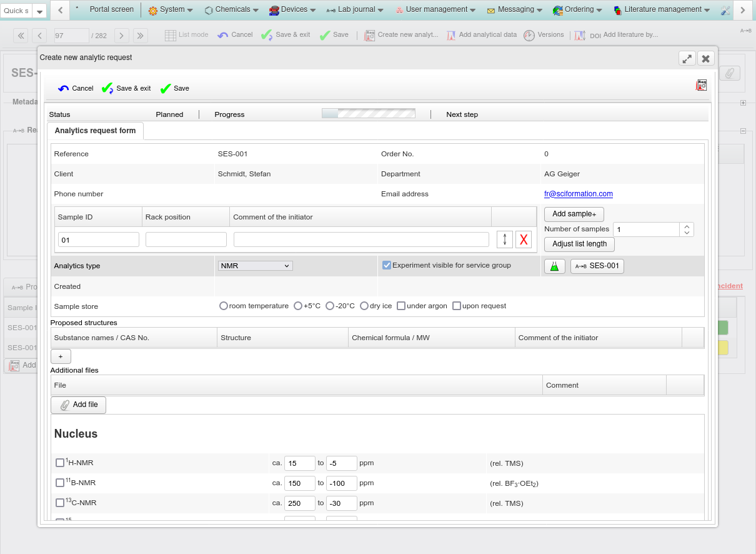The image size is (756, 554).
Task: Expand the dialog to full size
Action: [x=687, y=59]
